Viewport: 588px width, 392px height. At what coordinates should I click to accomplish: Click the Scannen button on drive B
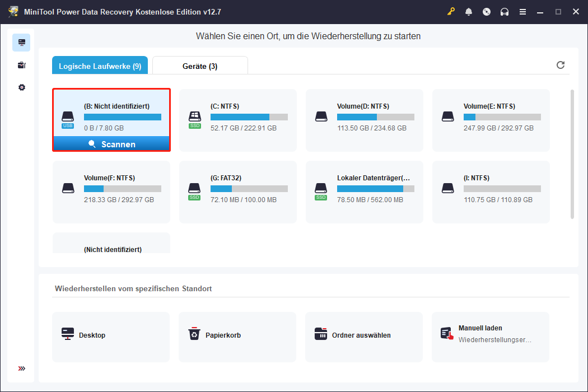tap(111, 144)
